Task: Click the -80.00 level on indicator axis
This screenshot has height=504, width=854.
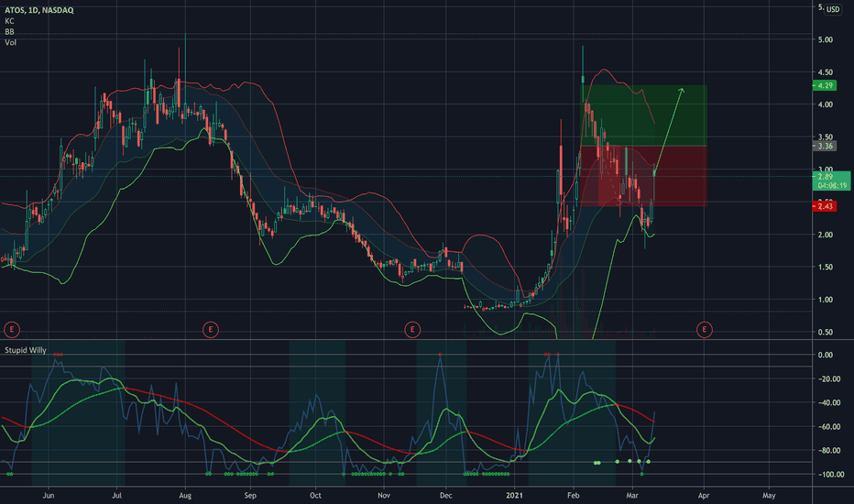Action: [x=829, y=450]
